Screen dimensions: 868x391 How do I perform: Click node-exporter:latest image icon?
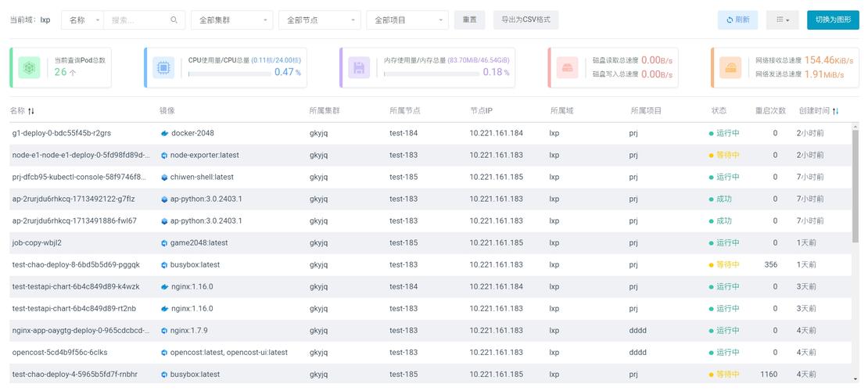click(x=164, y=156)
